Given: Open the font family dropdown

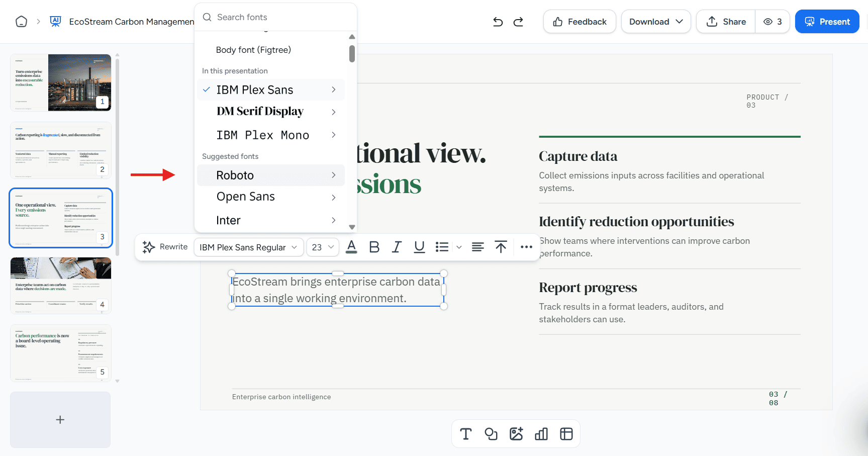Looking at the screenshot, I should click(x=248, y=247).
